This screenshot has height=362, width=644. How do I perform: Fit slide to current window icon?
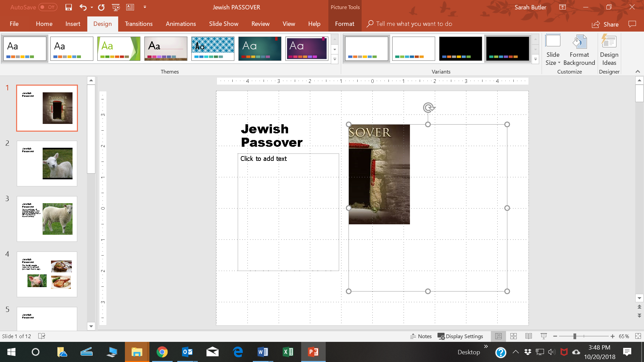pos(638,336)
